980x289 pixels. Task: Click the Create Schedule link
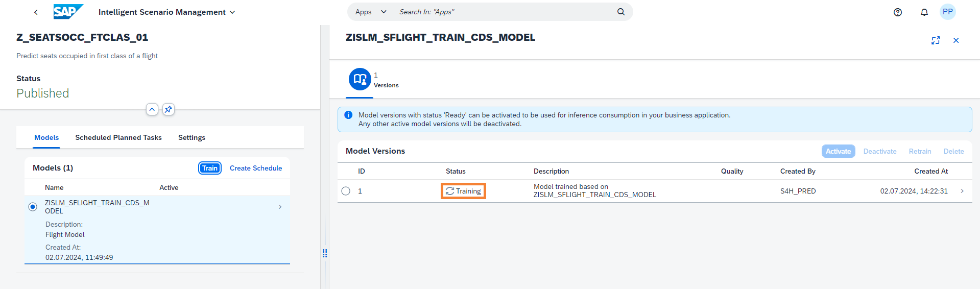point(255,168)
